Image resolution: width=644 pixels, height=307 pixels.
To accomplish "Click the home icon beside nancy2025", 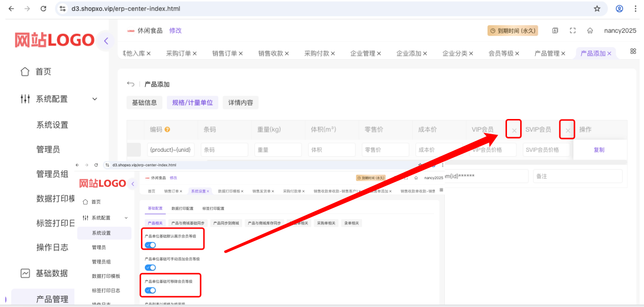I will (x=590, y=30).
